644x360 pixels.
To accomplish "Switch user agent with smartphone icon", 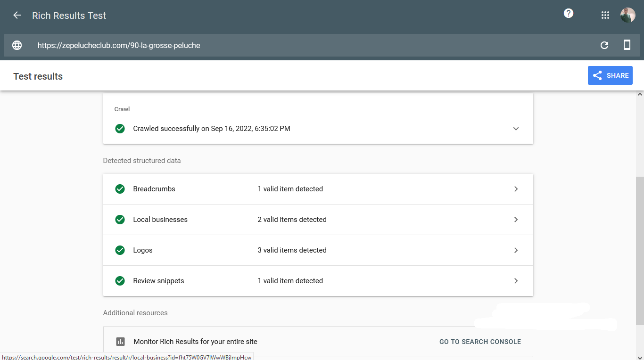I will 627,45.
